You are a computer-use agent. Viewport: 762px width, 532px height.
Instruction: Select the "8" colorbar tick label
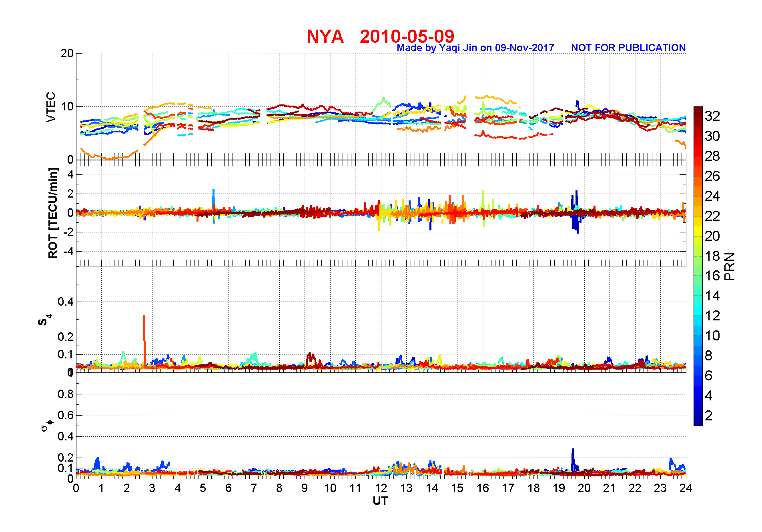click(x=708, y=356)
